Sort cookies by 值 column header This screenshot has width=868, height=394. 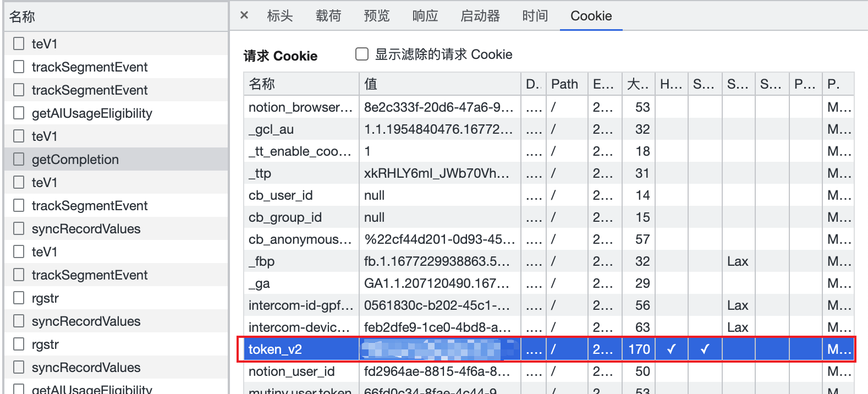click(440, 84)
